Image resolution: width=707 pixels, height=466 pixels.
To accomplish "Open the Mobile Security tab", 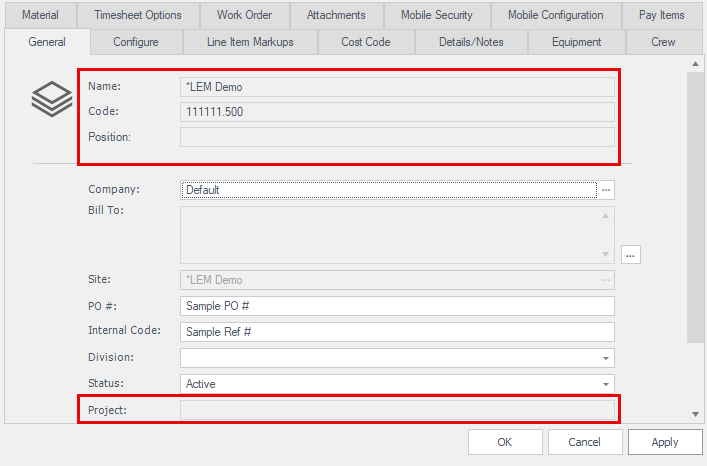I will (x=439, y=15).
